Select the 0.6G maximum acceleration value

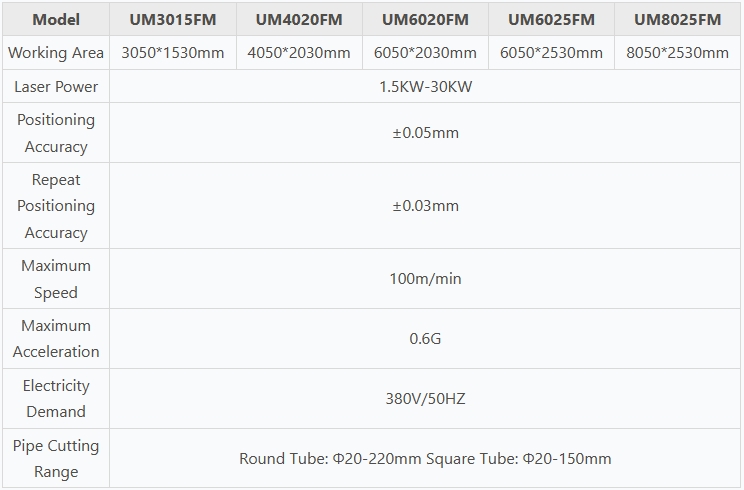(x=425, y=339)
